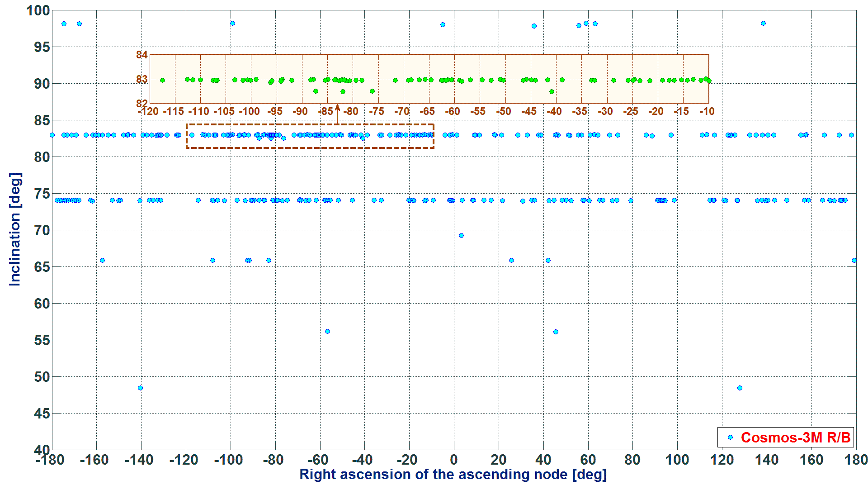Click the Inclination [deg] y-axis title
This screenshot has width=868, height=485.
point(15,229)
